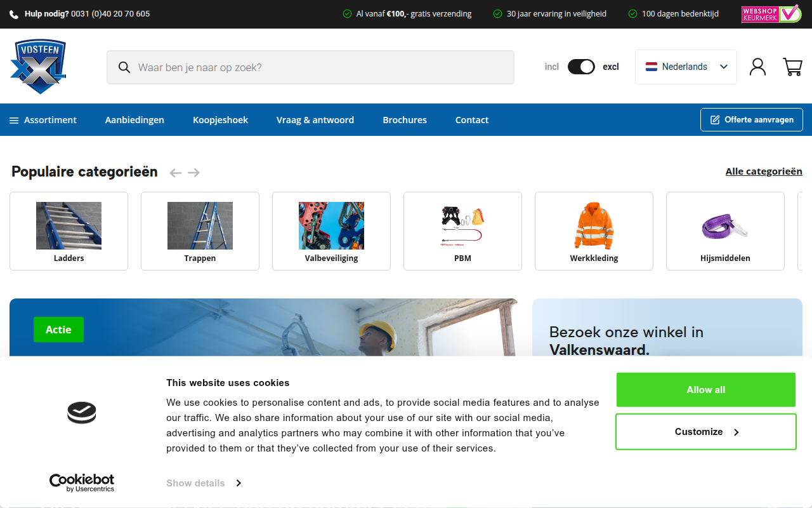Open the shopping cart icon
Viewport: 812px width, 508px height.
(792, 67)
